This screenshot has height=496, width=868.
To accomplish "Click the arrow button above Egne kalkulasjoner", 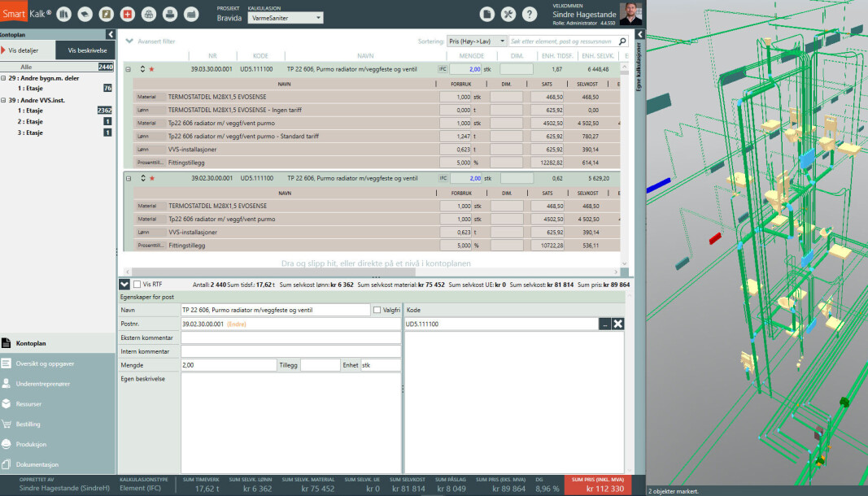I will click(x=640, y=34).
